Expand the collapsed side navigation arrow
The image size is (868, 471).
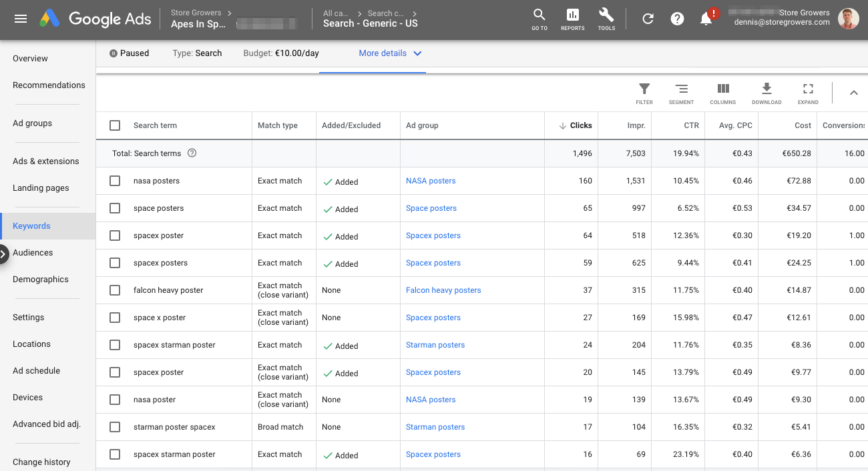click(3, 254)
